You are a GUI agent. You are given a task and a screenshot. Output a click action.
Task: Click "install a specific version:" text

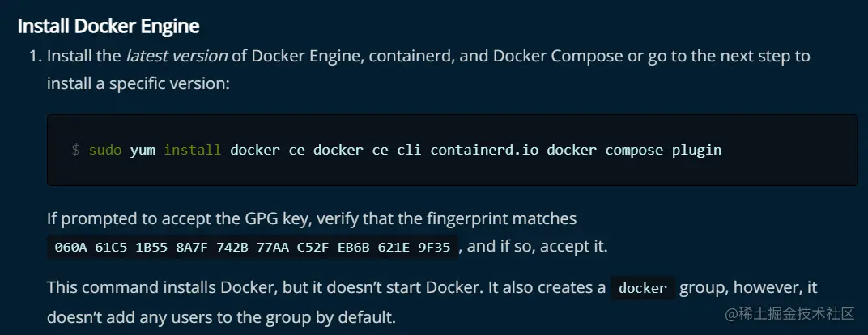click(138, 83)
